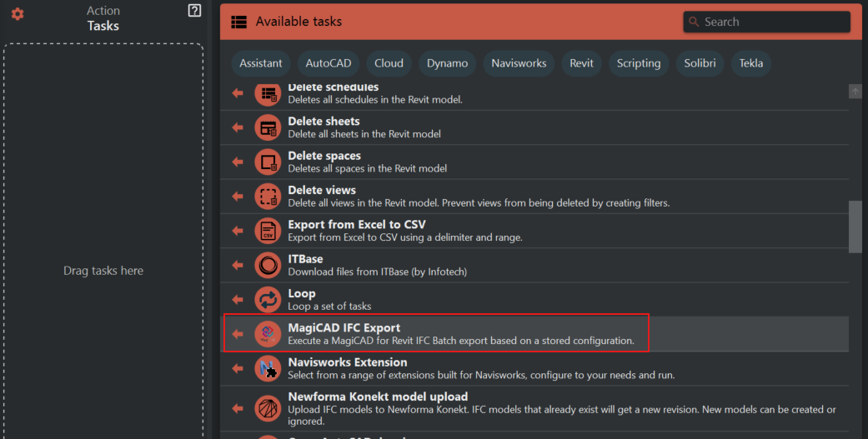The image size is (868, 439).
Task: Add MagiCAD IFC Export using its arrow
Action: (x=238, y=334)
